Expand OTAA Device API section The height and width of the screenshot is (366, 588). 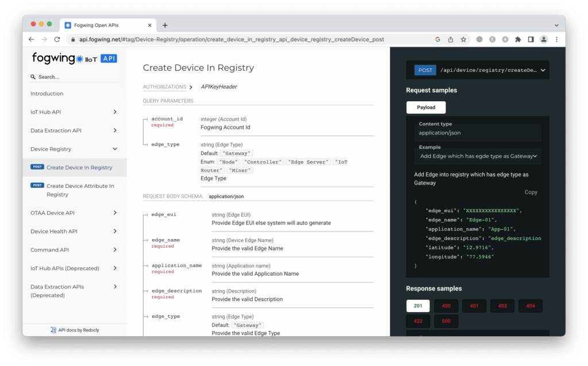point(74,213)
